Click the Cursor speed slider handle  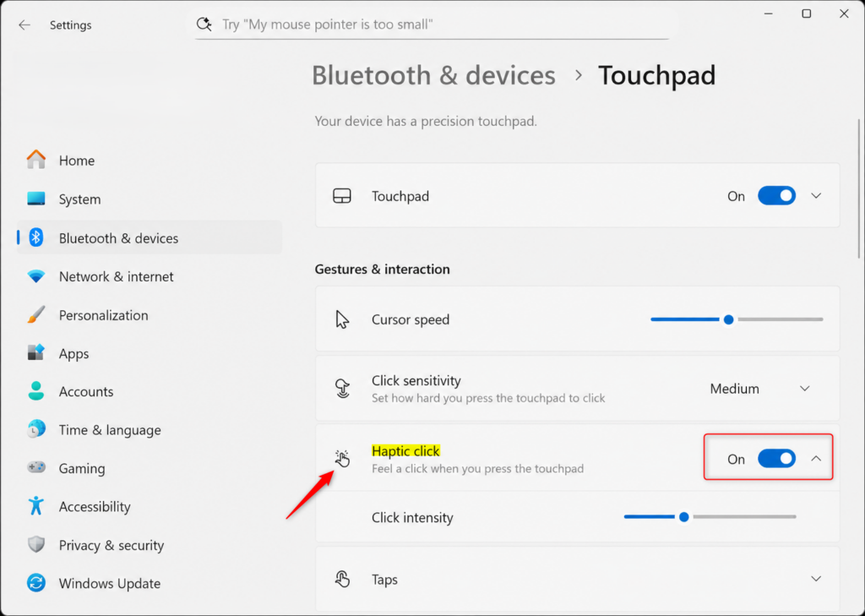coord(728,319)
